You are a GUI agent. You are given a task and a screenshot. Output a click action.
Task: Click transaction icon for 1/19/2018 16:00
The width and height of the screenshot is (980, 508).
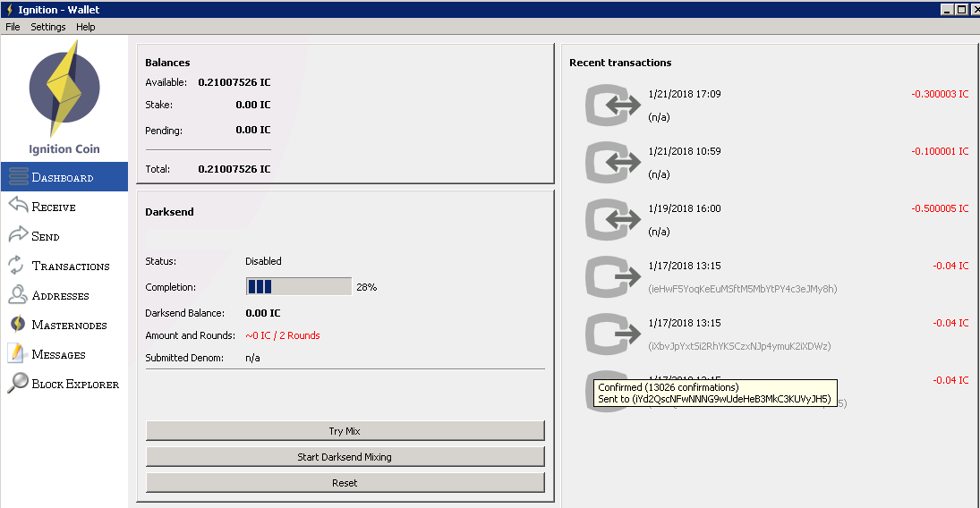[612, 219]
